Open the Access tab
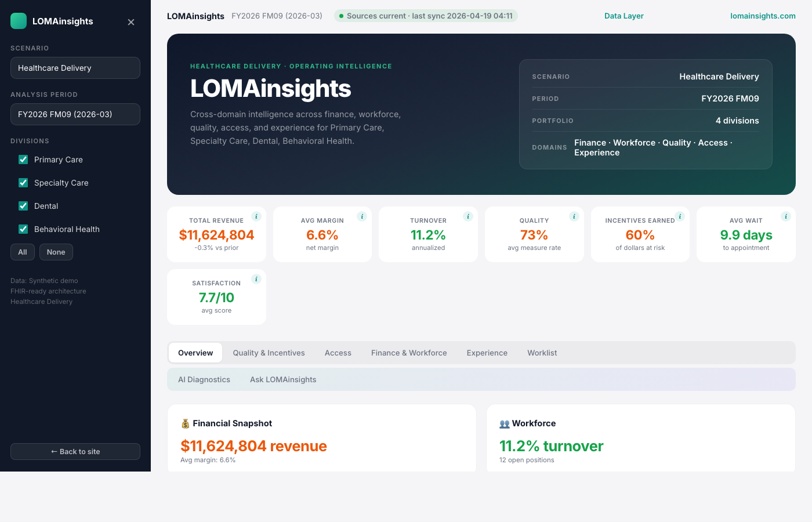 [x=338, y=353]
